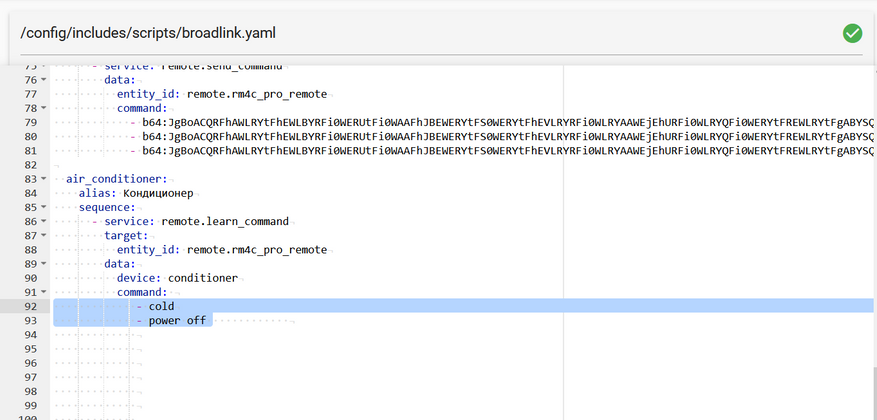Image resolution: width=877 pixels, height=420 pixels.
Task: Click first b64 code on line 79
Action: point(506,122)
